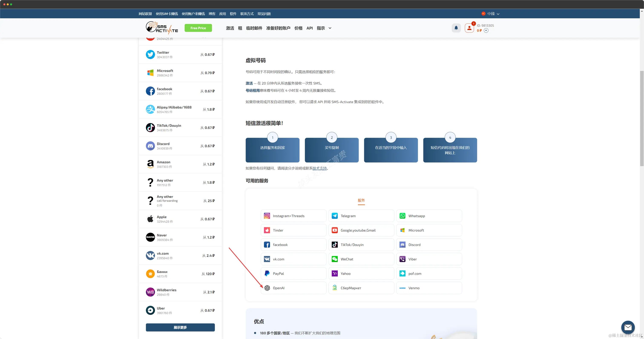Click the Viber icon in services grid

(402, 259)
